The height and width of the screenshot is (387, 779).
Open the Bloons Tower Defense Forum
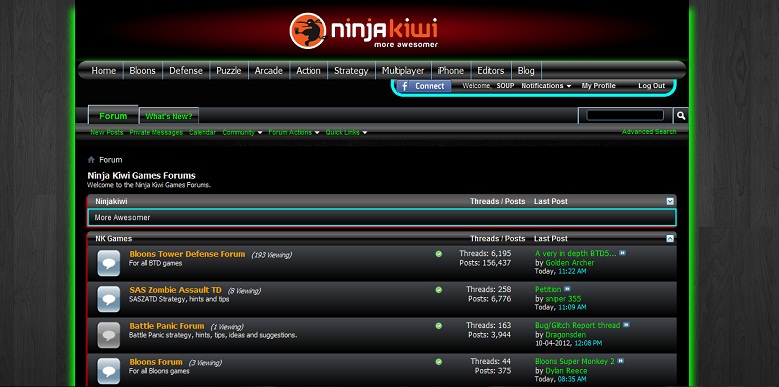187,254
